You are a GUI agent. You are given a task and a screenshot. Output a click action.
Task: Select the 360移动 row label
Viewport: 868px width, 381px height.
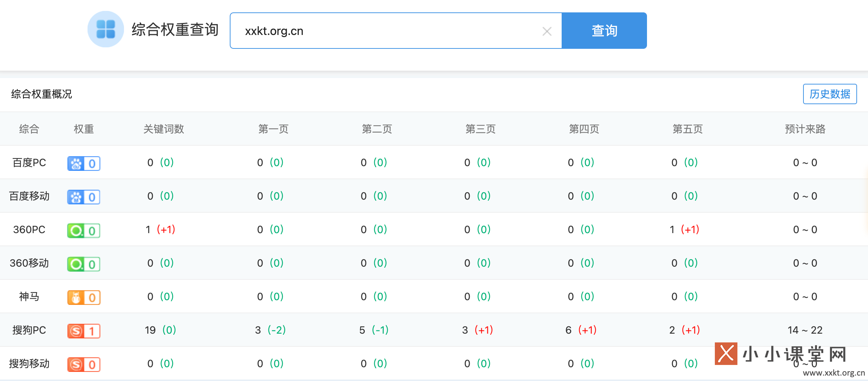tap(29, 263)
